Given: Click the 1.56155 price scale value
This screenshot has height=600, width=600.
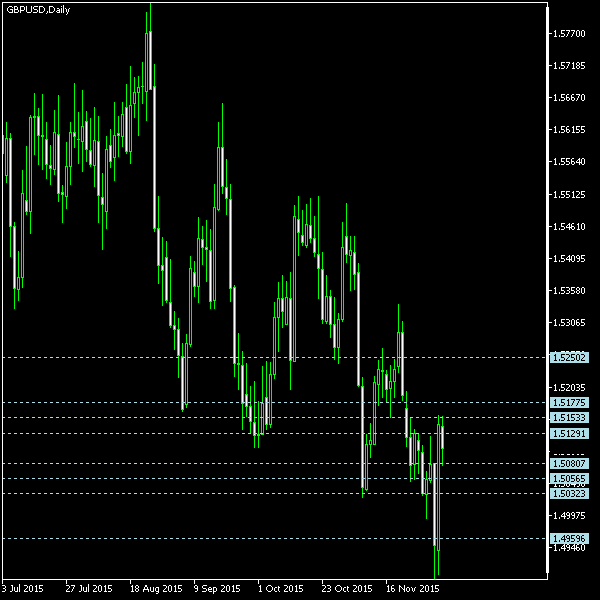Looking at the screenshot, I should point(569,130).
